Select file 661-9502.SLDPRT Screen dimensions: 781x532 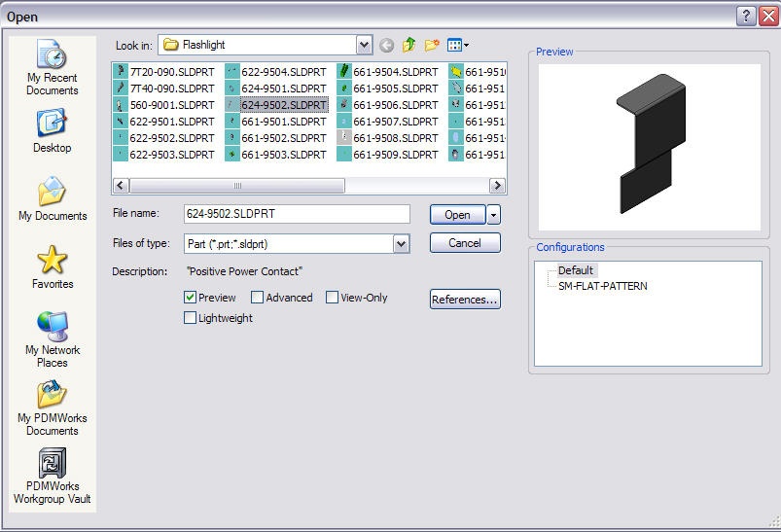click(x=276, y=138)
